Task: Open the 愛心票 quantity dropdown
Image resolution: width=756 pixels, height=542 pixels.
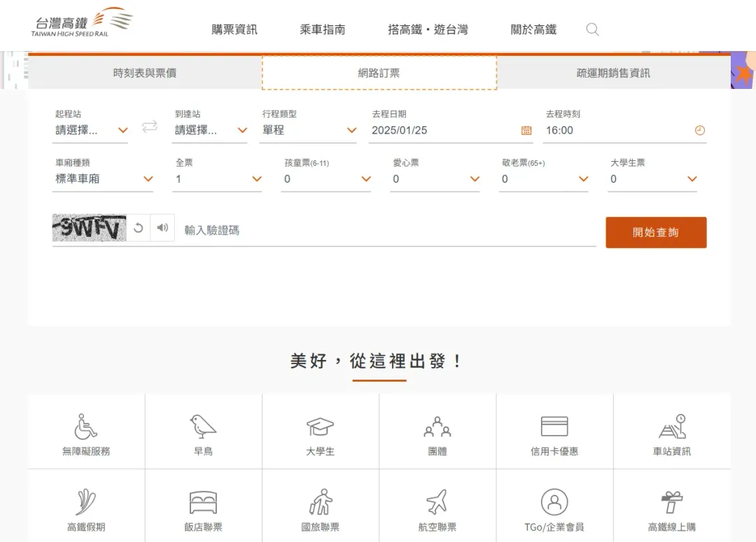Action: tap(435, 179)
